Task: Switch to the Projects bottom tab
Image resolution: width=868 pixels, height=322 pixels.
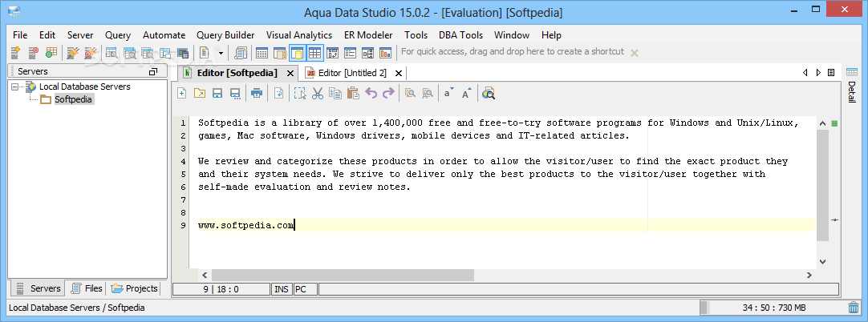Action: click(x=135, y=288)
